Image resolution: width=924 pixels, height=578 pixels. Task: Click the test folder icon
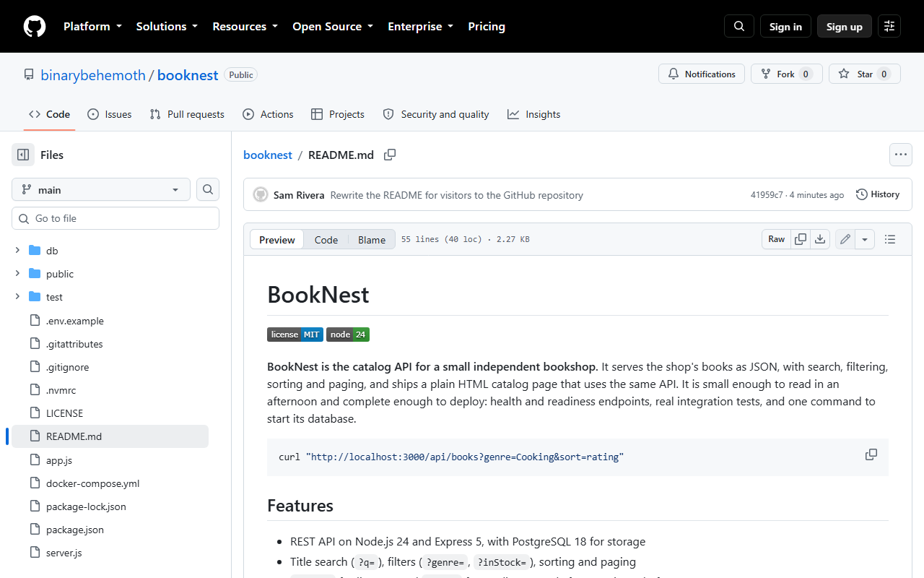(35, 297)
